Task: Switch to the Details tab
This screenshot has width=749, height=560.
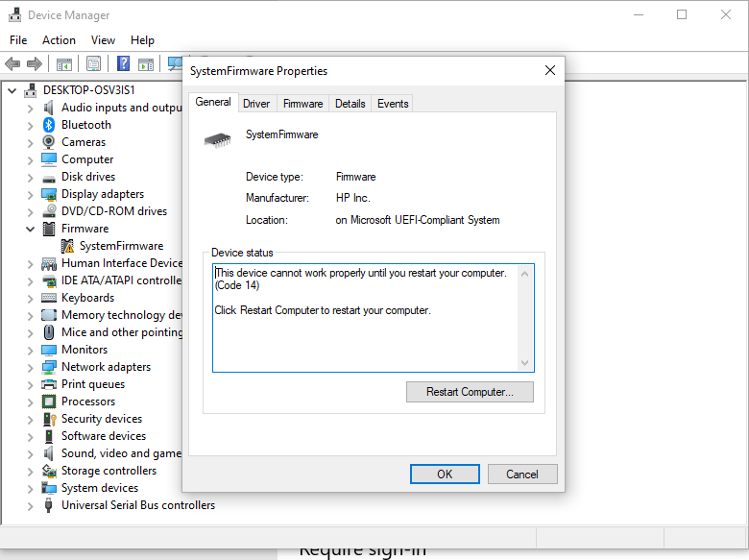Action: pos(350,104)
